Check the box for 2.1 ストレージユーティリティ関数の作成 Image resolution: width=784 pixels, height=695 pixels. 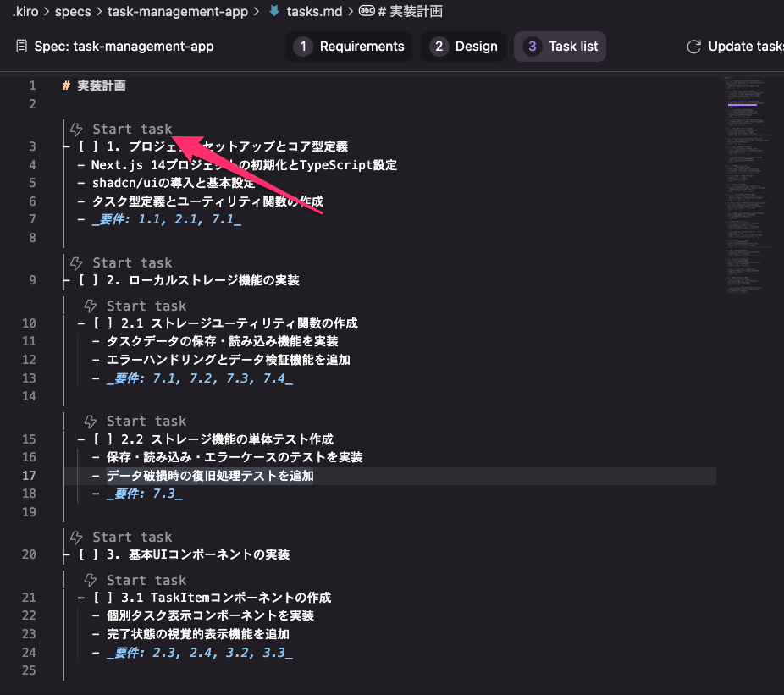pyautogui.click(x=103, y=323)
